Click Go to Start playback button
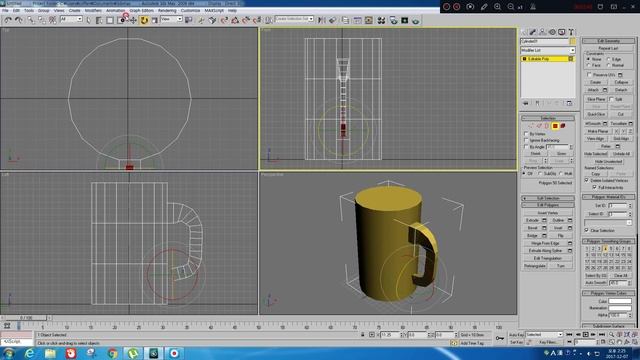The height and width of the screenshot is (360, 640). tap(569, 335)
